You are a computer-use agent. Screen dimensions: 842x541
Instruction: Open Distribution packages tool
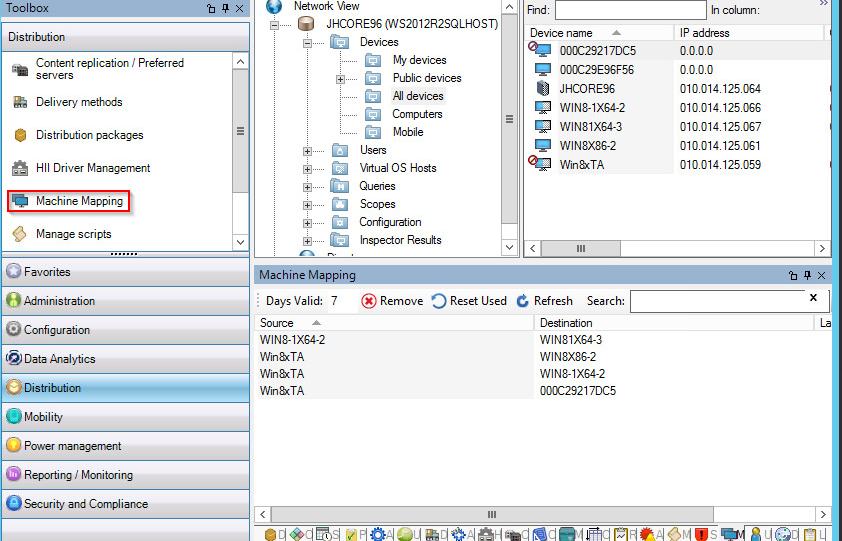point(89,135)
